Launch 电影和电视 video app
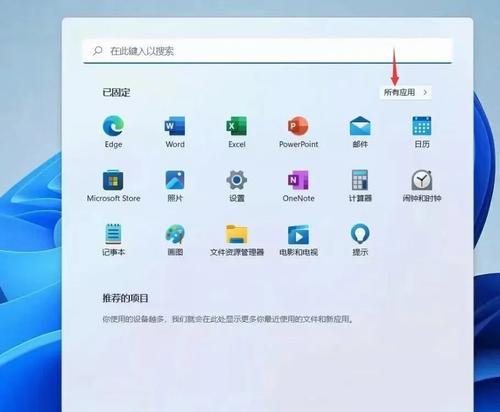 (298, 239)
